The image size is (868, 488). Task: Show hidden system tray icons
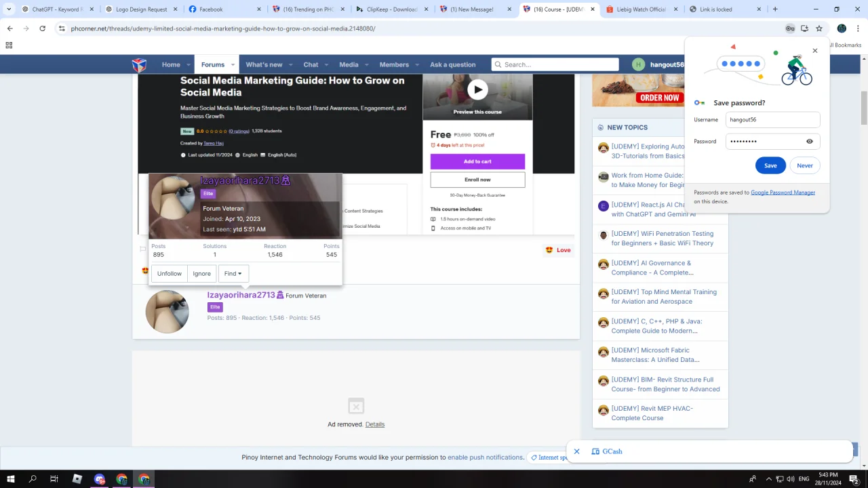point(768,479)
